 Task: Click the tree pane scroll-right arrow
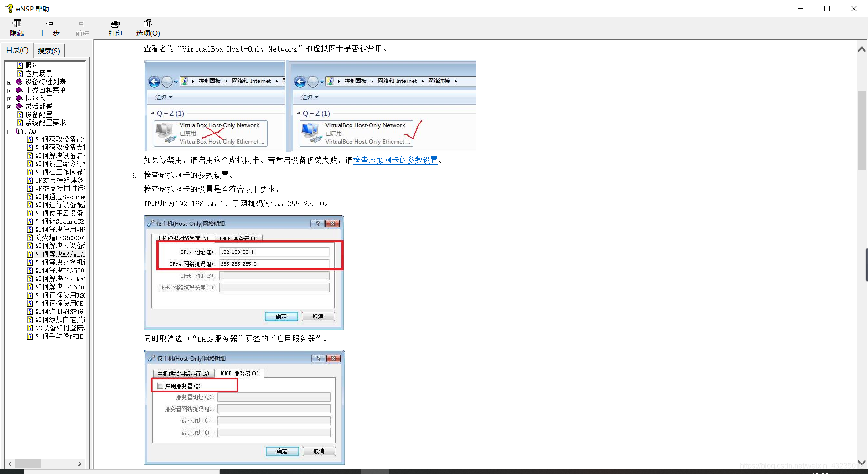tap(80, 464)
